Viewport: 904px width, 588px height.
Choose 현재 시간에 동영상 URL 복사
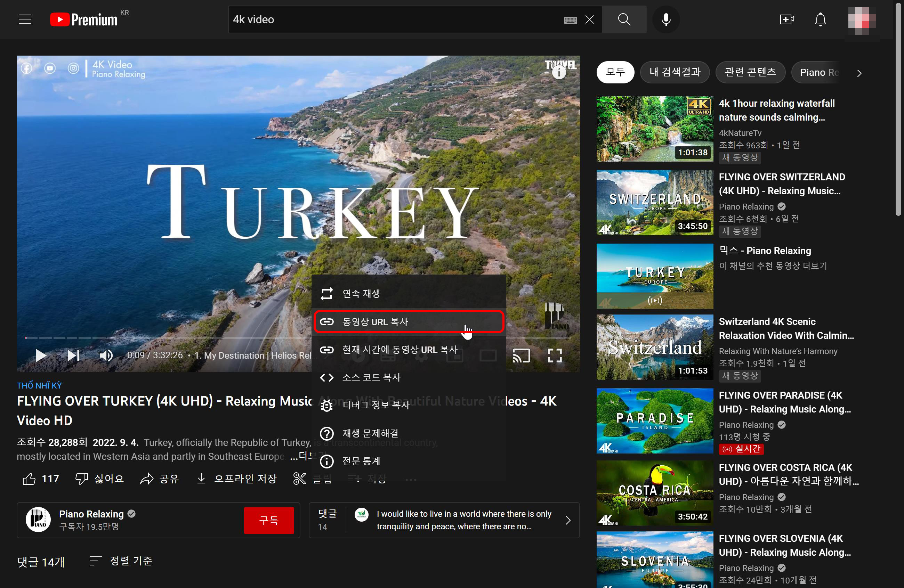pos(409,349)
